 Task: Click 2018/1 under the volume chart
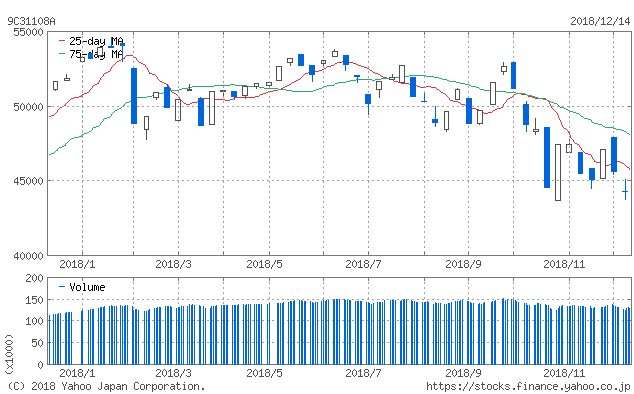point(77,373)
